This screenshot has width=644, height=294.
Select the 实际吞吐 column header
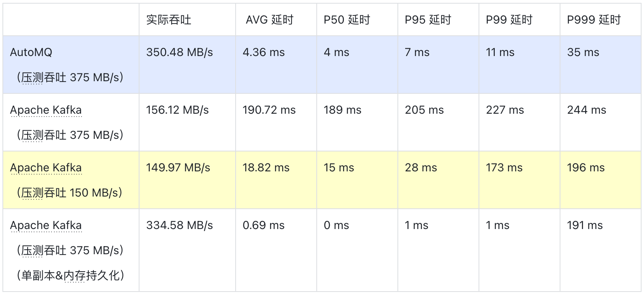[x=169, y=20]
